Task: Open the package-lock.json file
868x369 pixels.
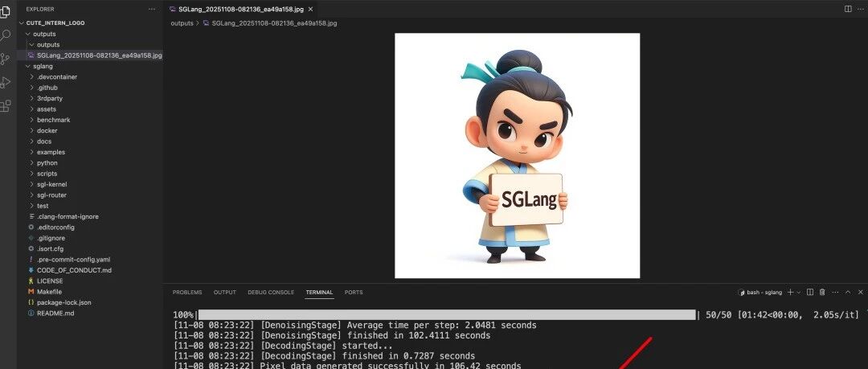Action: point(63,302)
